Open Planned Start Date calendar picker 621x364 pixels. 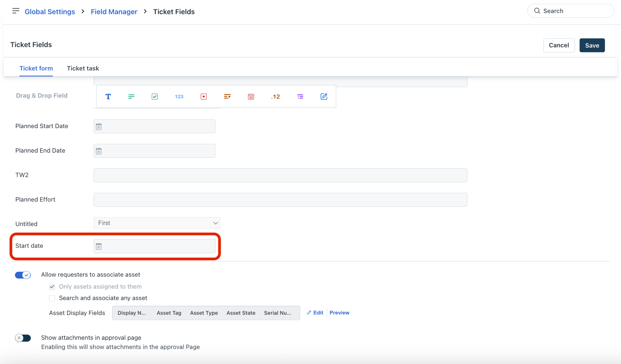tap(99, 127)
